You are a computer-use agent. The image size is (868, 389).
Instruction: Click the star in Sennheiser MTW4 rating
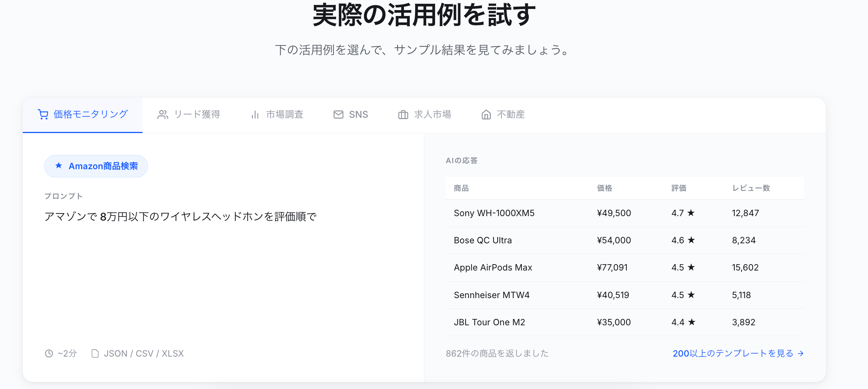pyautogui.click(x=691, y=295)
